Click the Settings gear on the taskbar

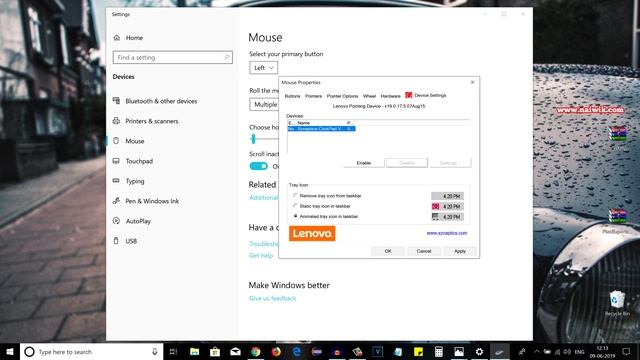tap(479, 351)
